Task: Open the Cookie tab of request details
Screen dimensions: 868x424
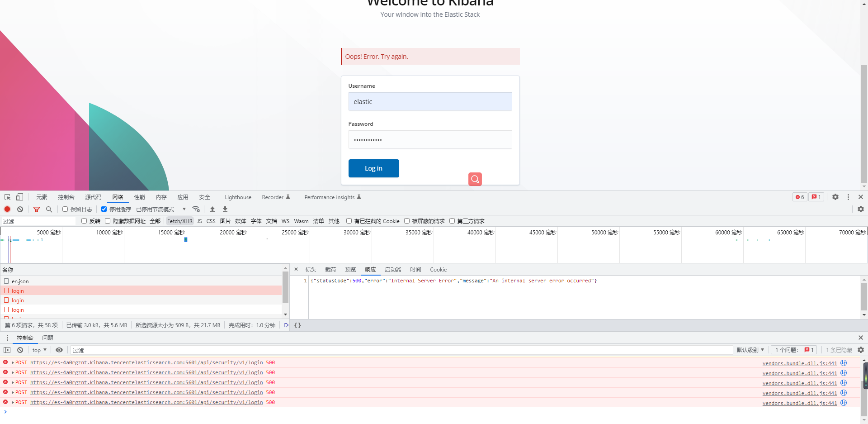Action: tap(438, 269)
